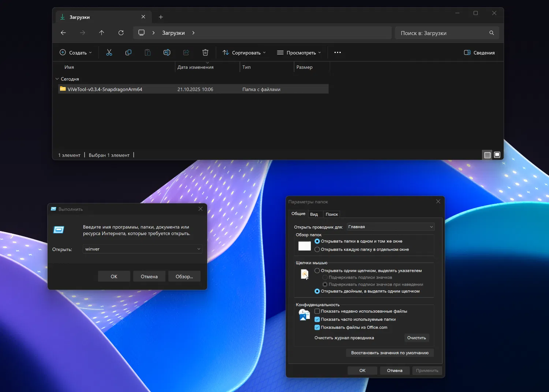Uncheck show files from Office.com
The width and height of the screenshot is (549, 392).
(x=317, y=327)
